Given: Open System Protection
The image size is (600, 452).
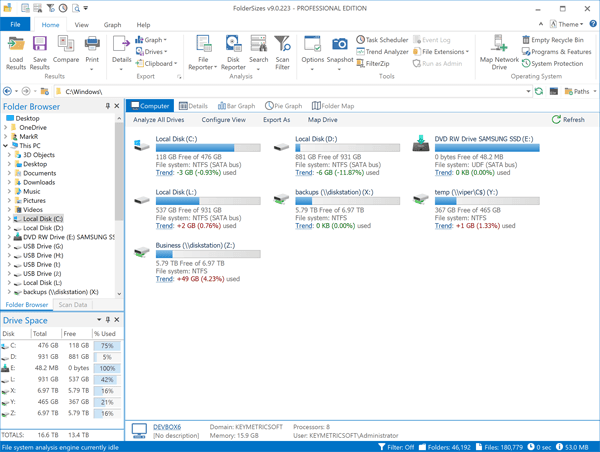Looking at the screenshot, I should pyautogui.click(x=553, y=64).
